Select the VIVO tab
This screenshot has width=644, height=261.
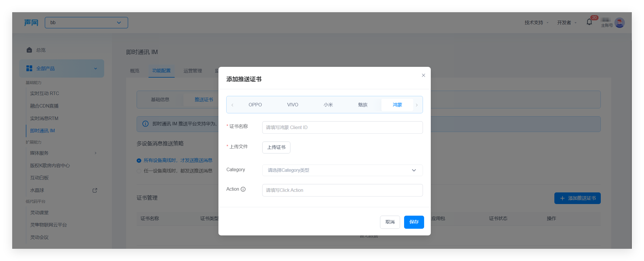click(x=292, y=105)
